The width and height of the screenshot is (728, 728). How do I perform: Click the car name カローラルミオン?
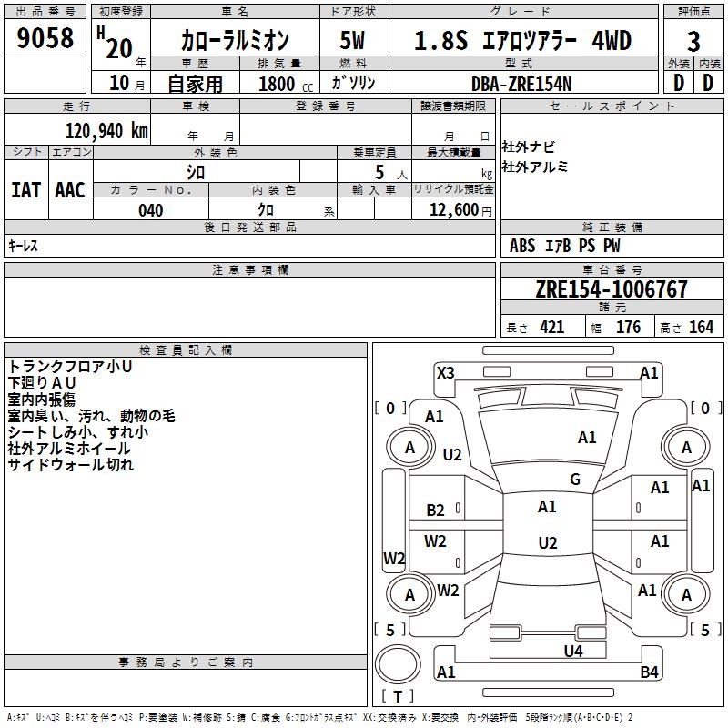coord(235,41)
